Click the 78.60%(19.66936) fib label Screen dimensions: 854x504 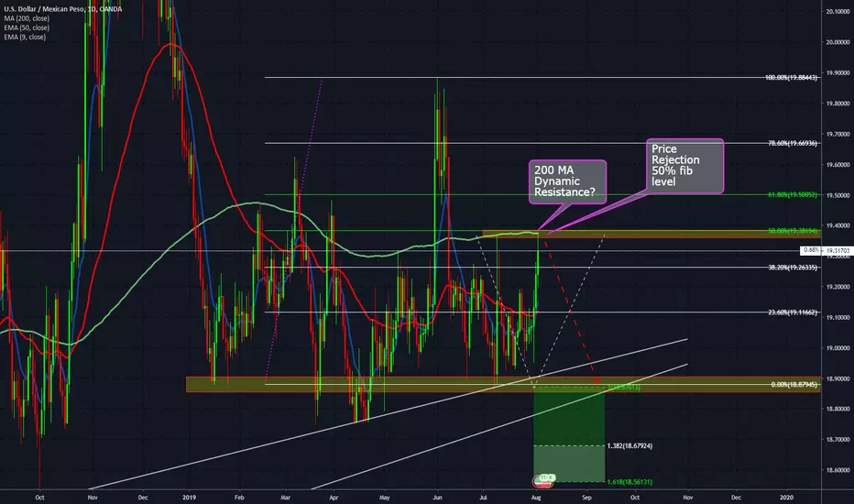click(793, 143)
